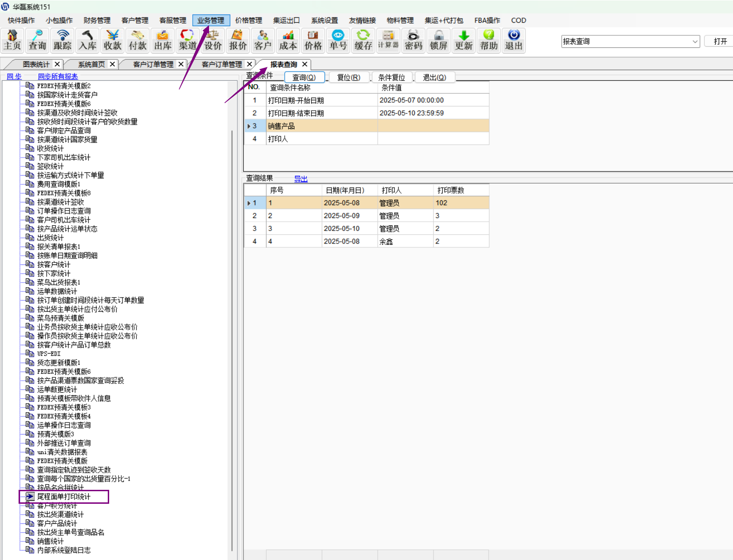Select 尾程面单打印统计 report in tree
The height and width of the screenshot is (560, 733).
pyautogui.click(x=64, y=497)
